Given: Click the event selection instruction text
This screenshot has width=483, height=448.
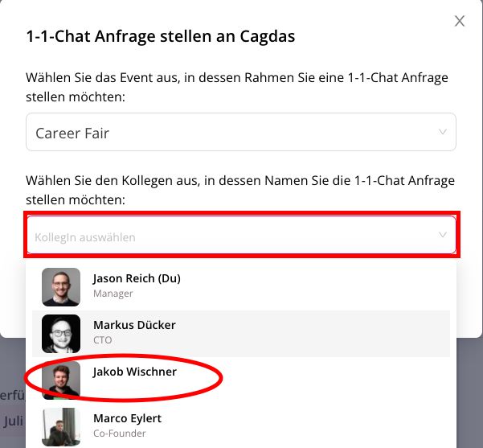Looking at the screenshot, I should coord(237,87).
